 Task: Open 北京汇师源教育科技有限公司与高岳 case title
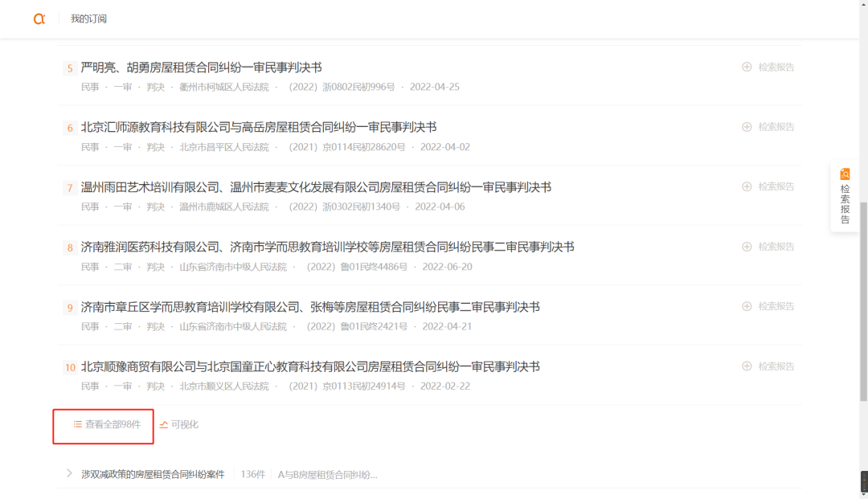(258, 127)
